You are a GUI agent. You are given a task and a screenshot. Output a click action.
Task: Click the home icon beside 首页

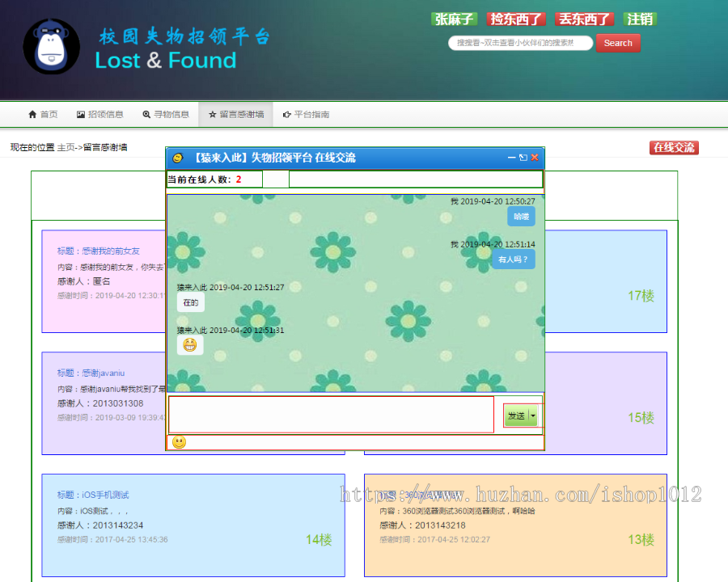(31, 114)
